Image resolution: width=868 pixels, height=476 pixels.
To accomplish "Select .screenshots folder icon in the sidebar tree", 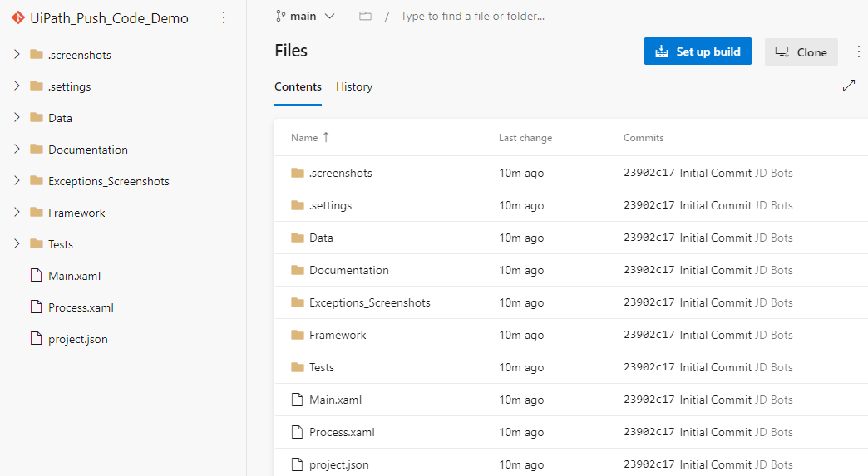I will tap(37, 54).
